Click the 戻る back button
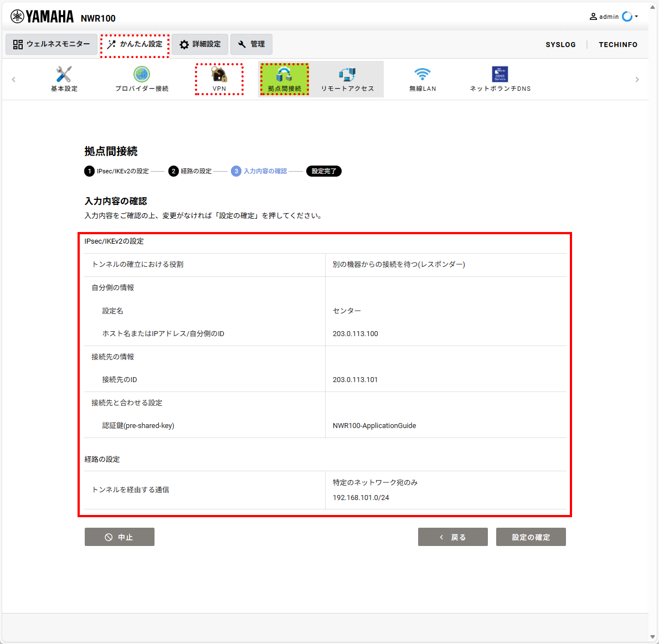The image size is (659, 644). [x=452, y=537]
